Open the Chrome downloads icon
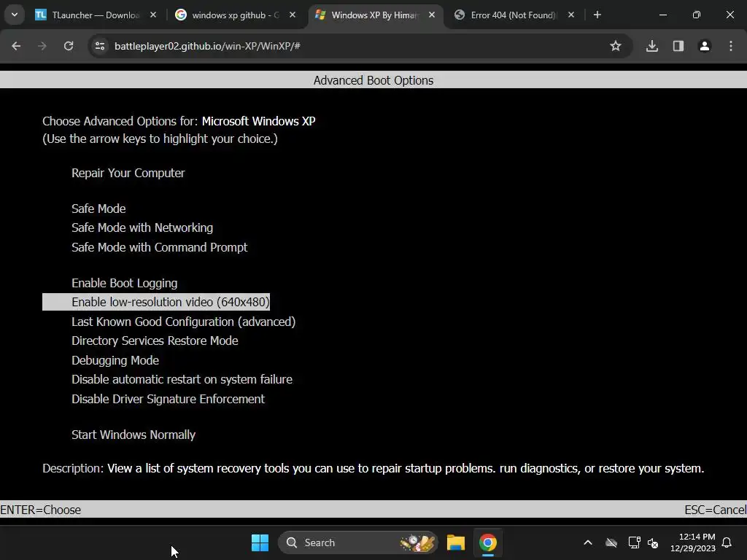The height and width of the screenshot is (560, 747). click(x=652, y=46)
